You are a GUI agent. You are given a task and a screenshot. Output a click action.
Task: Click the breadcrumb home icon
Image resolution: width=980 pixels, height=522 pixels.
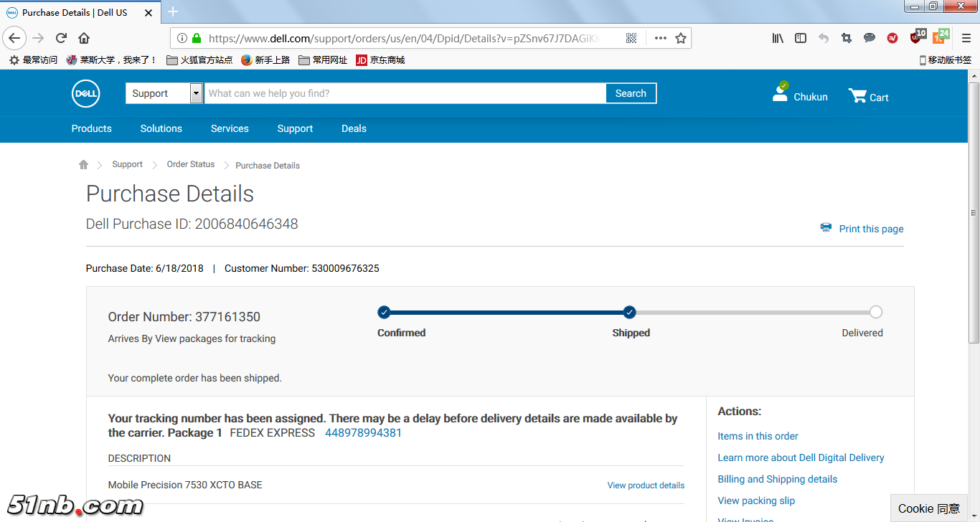pos(83,164)
